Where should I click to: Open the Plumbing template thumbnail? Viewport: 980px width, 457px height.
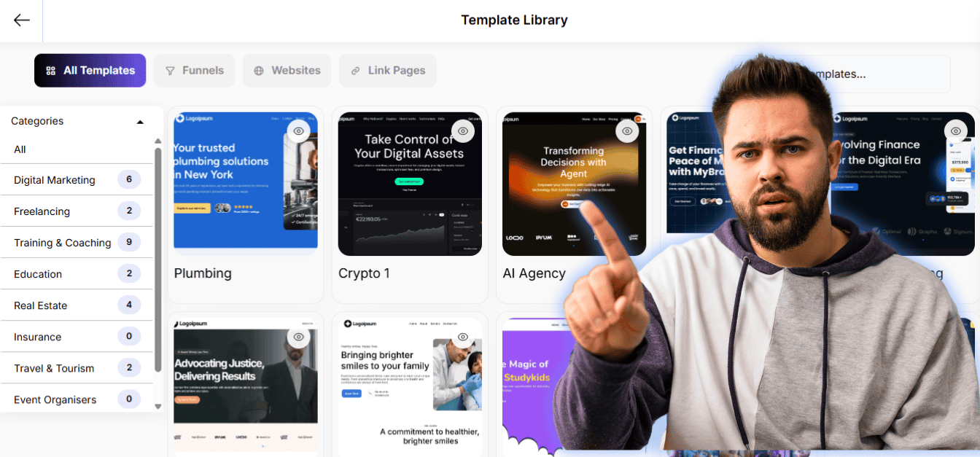(x=246, y=184)
